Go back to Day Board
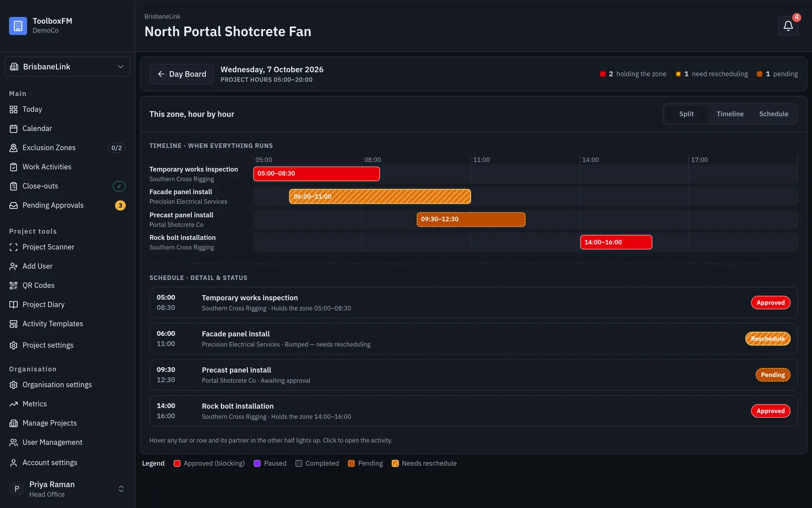The width and height of the screenshot is (812, 508). [182, 74]
